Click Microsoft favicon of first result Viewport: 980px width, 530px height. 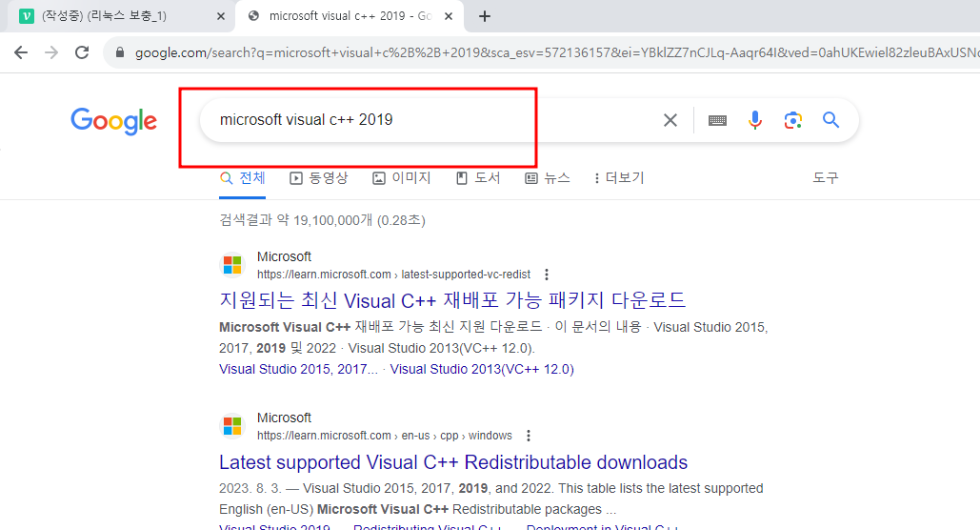231,265
